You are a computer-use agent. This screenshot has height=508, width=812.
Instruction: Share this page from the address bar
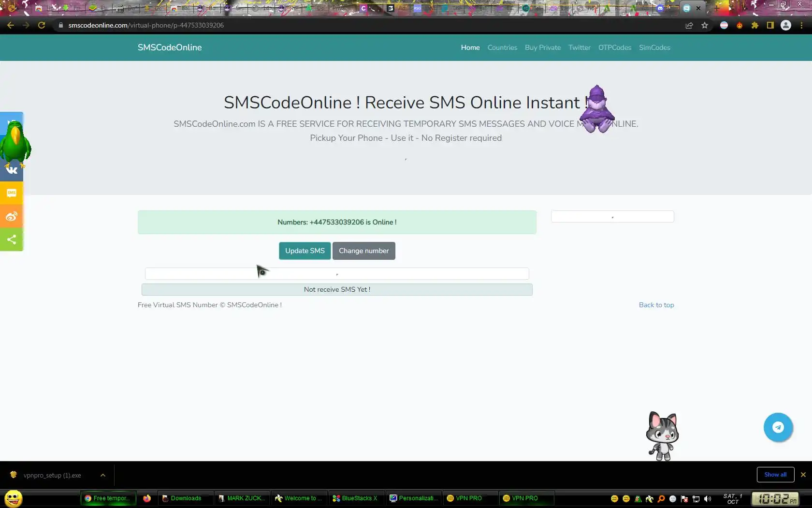689,25
